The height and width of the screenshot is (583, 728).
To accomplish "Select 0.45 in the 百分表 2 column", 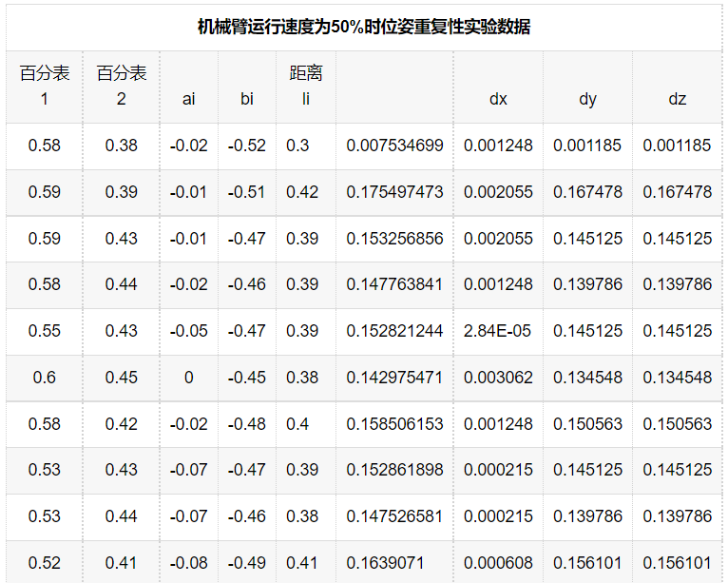I will (x=122, y=378).
